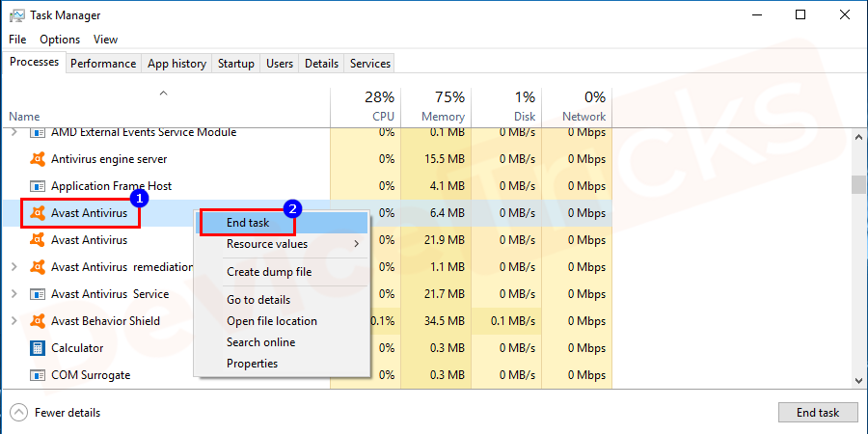The image size is (868, 434).
Task: Click the 15.5 MB memory value
Action: (443, 159)
